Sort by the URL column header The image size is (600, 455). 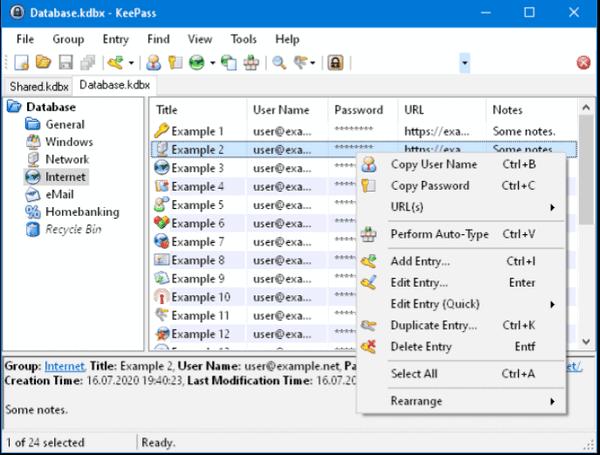coord(442,110)
